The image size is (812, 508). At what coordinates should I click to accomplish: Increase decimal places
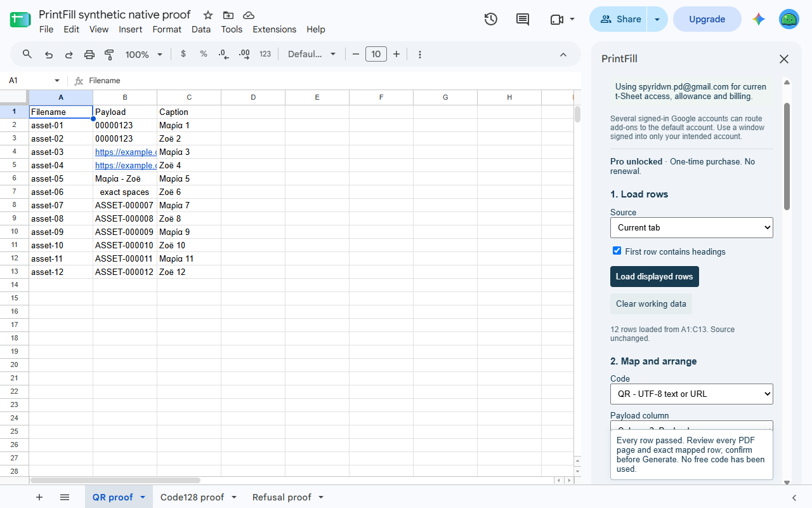tap(244, 55)
